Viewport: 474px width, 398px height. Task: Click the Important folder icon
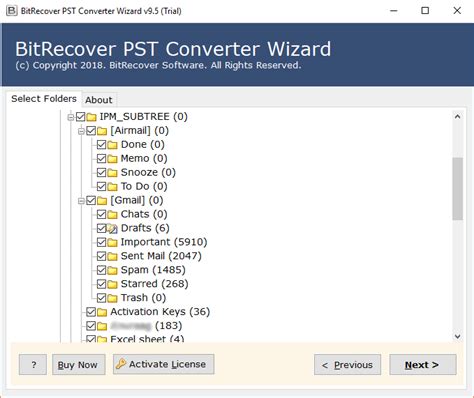pos(112,242)
